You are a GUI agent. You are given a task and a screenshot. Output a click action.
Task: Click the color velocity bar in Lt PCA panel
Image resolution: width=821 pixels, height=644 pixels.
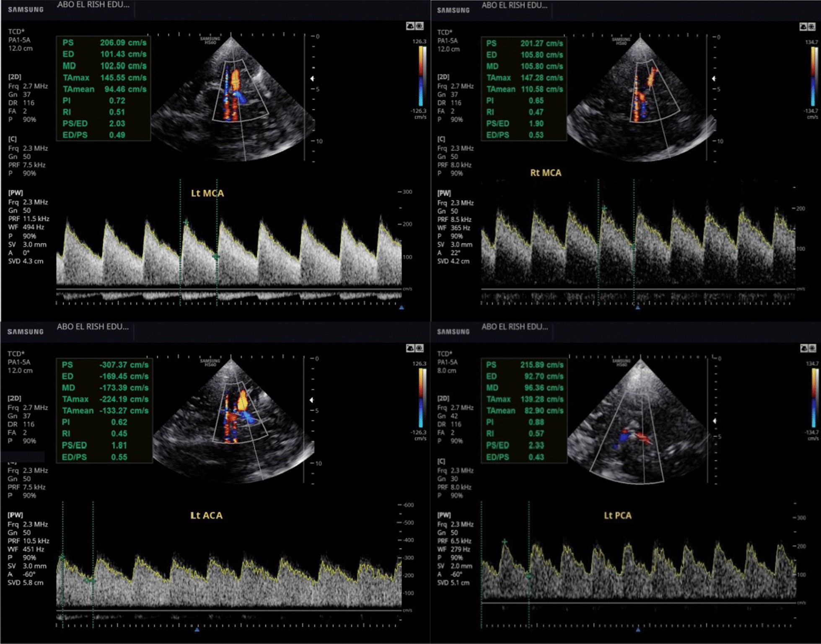point(813,398)
